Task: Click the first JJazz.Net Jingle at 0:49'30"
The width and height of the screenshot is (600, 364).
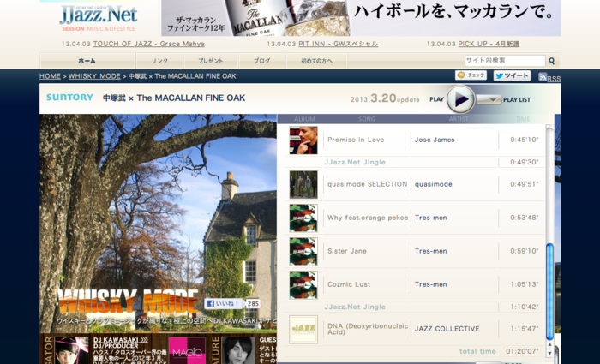Action: pos(355,162)
